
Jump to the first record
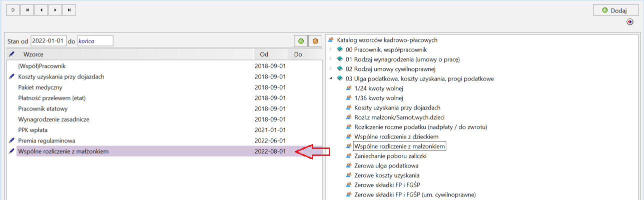coord(27,9)
